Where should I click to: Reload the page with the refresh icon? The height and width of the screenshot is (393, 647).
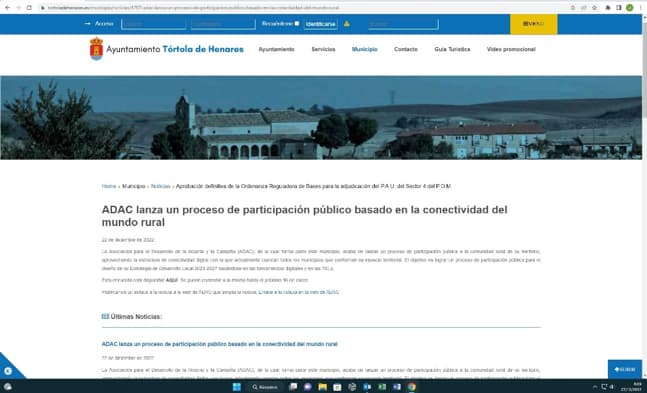pyautogui.click(x=29, y=7)
